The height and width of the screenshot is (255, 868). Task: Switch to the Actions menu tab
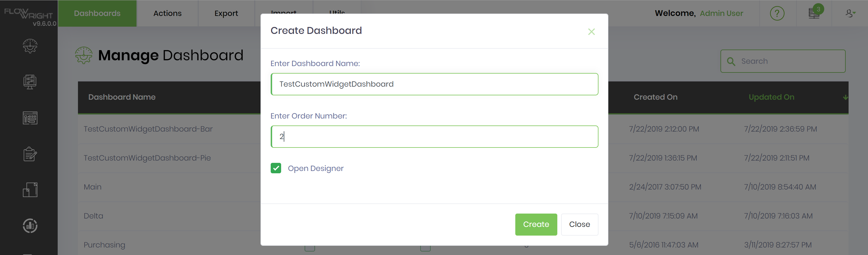(167, 13)
